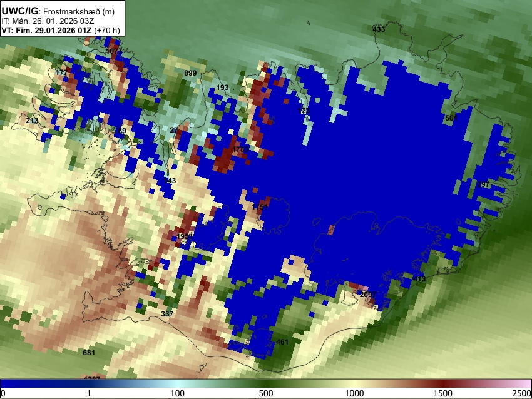Select the map value label 193

tap(222, 88)
